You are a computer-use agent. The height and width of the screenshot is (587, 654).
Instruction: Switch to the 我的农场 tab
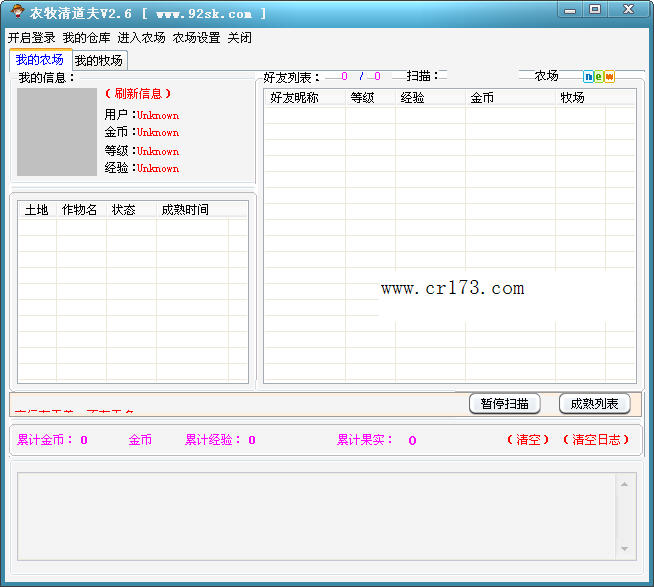point(40,60)
